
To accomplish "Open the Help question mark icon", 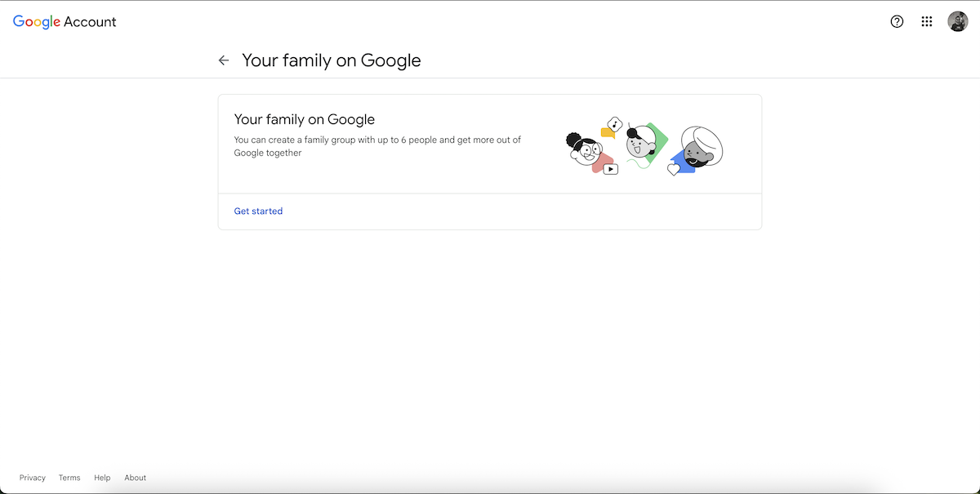I will [897, 22].
